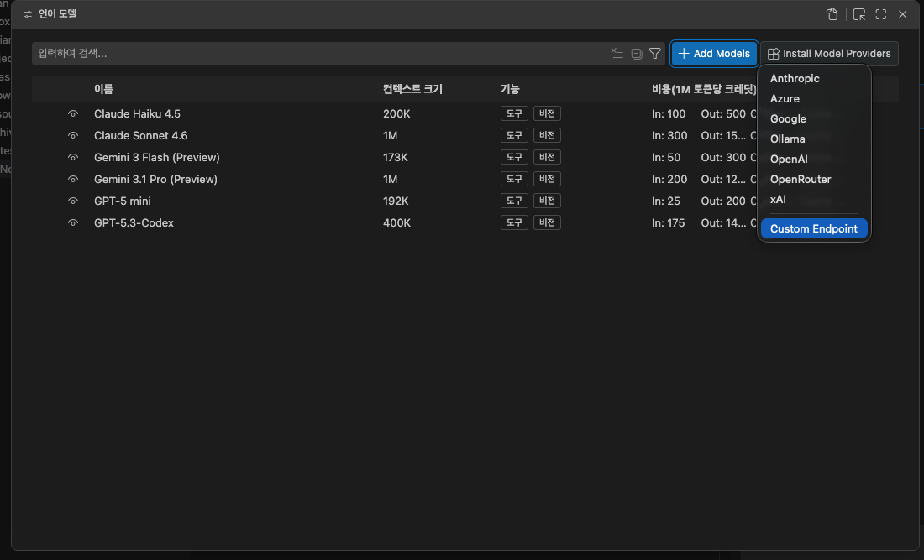Open the language models JSON file icon
The height and width of the screenshot is (560, 924).
[x=832, y=14]
